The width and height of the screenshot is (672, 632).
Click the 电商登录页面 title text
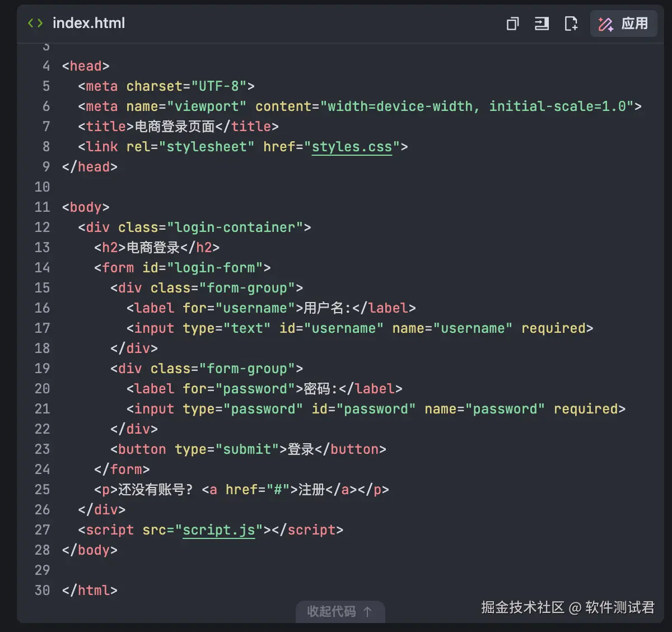[x=175, y=127]
